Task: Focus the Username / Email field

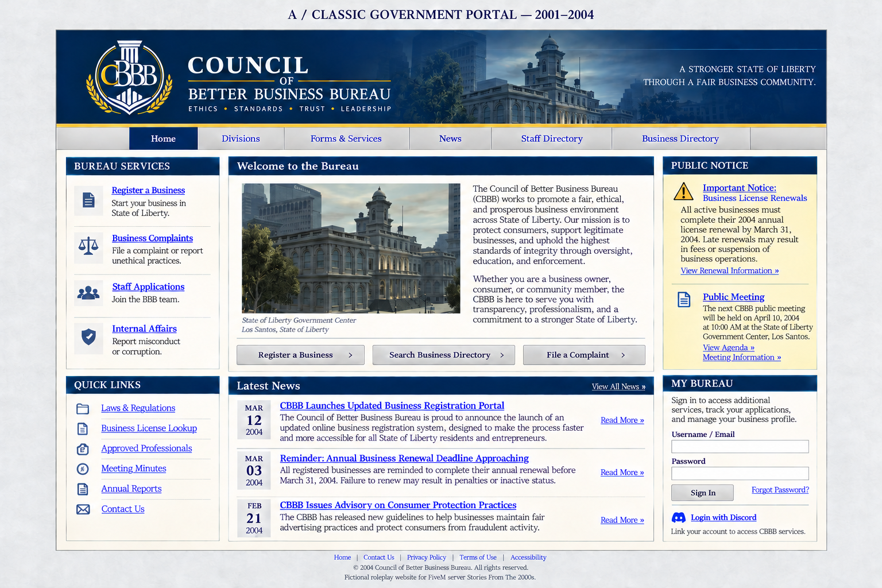Action: point(740,447)
